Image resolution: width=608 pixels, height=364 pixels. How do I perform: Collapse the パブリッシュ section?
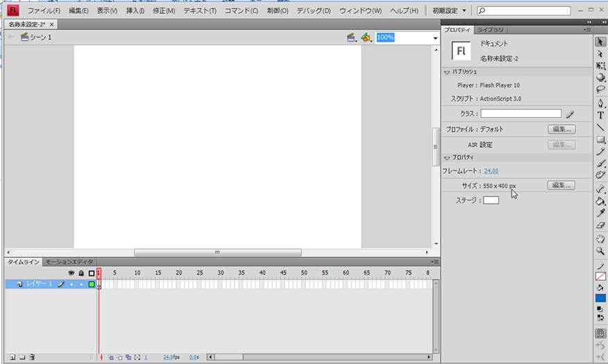[x=447, y=71]
